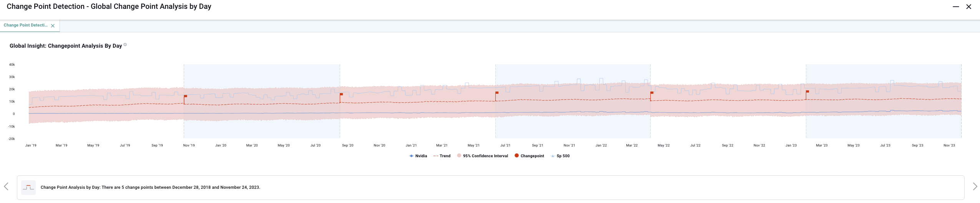Toggle Changepoint markers in legend
980x203 pixels.
pyautogui.click(x=529, y=156)
